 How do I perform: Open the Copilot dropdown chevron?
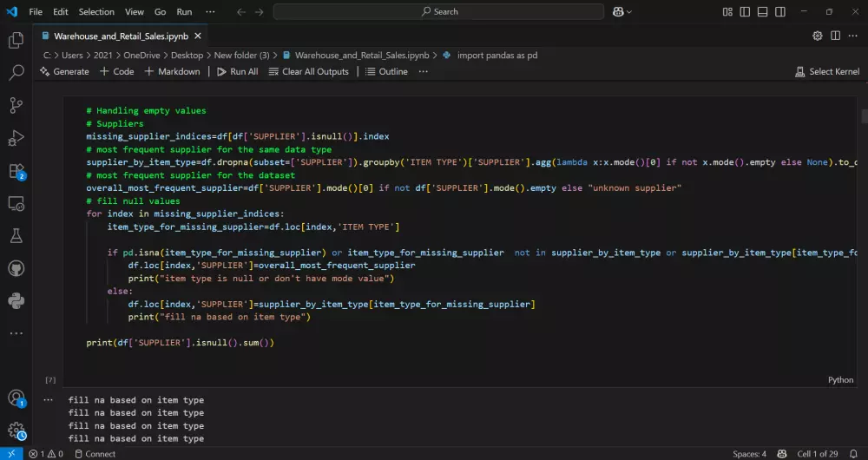[628, 11]
